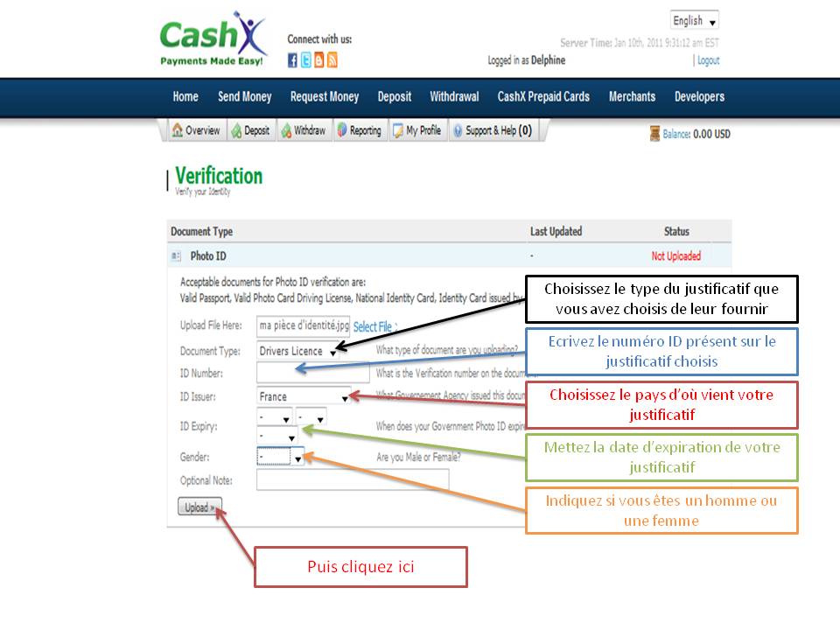840x630 pixels.
Task: Open Send Money in the navigation bar
Action: (244, 97)
